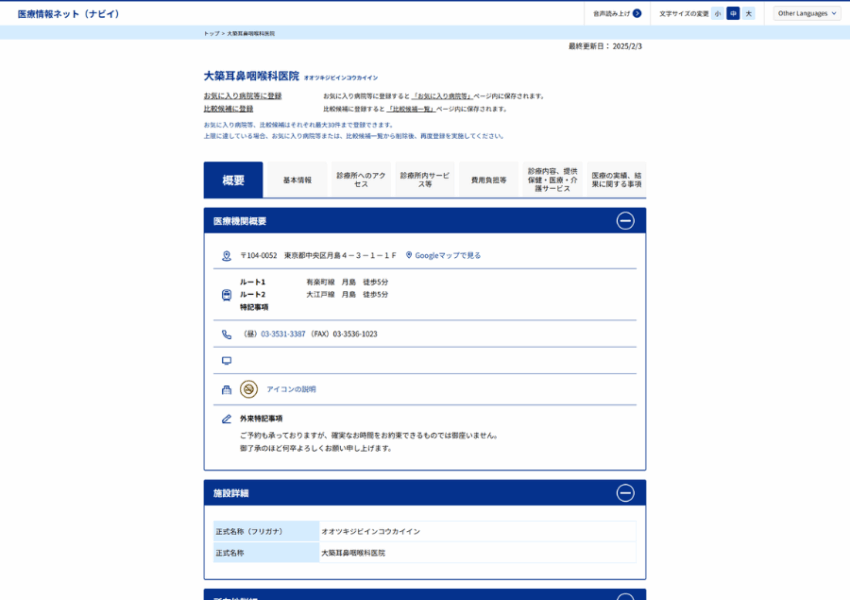Click the location pin icon beside the address
The width and height of the screenshot is (850, 600).
click(x=226, y=256)
